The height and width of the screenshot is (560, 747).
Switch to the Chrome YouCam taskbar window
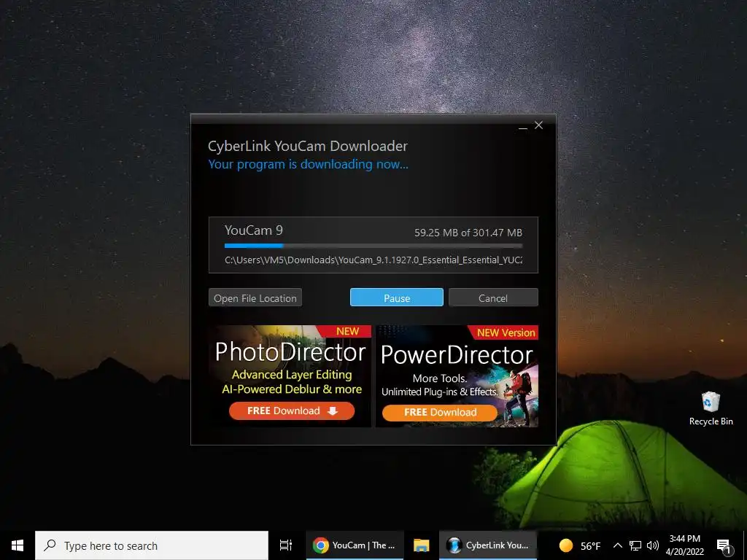coord(355,545)
